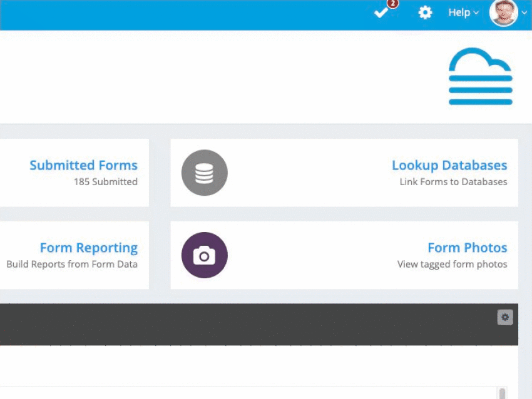Expand the chevron beside profile avatar
Screen dimensions: 532x399
click(524, 13)
